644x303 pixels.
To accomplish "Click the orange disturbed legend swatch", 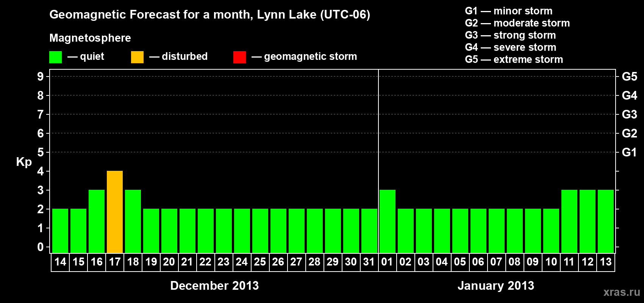I will [138, 57].
